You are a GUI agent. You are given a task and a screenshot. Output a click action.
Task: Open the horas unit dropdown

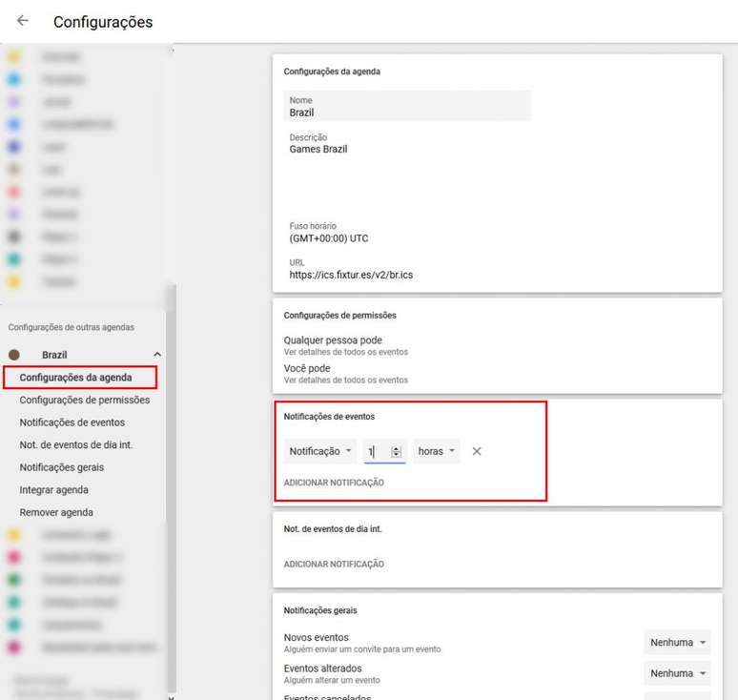point(437,451)
